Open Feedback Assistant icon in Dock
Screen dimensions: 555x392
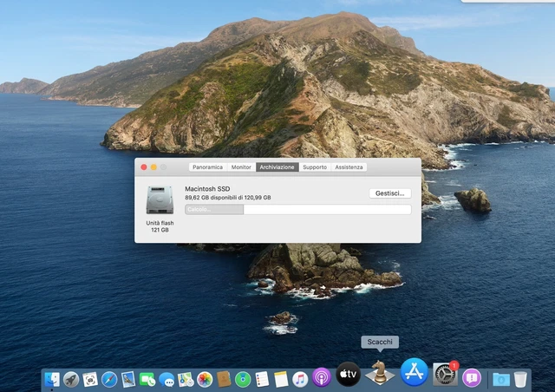[x=472, y=378]
